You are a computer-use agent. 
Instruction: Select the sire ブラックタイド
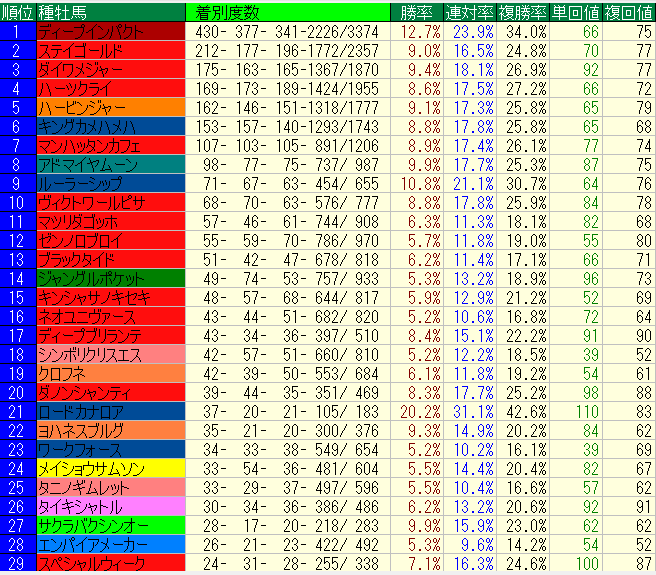111,260
